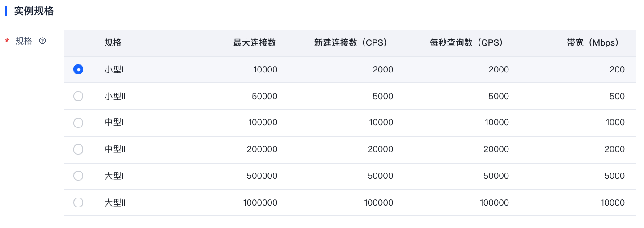Click the 规格 column header
The height and width of the screenshot is (228, 644).
[x=113, y=43]
